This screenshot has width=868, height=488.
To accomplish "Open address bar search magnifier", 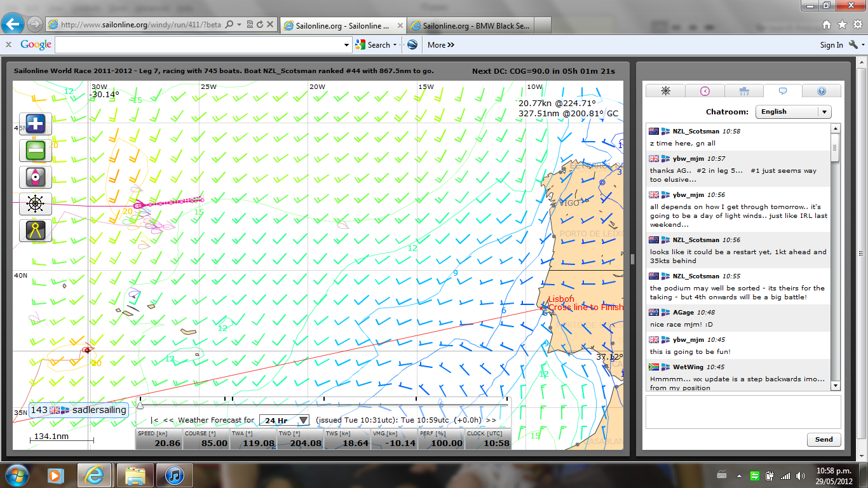I will 229,25.
